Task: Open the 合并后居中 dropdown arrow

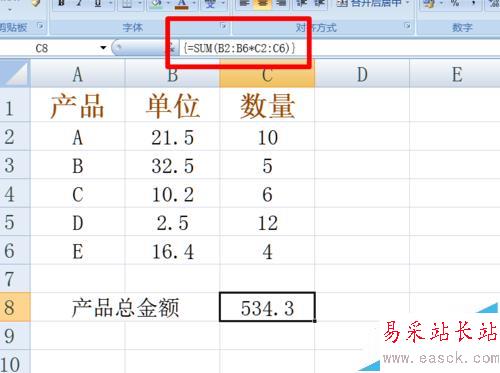Action: (x=407, y=3)
